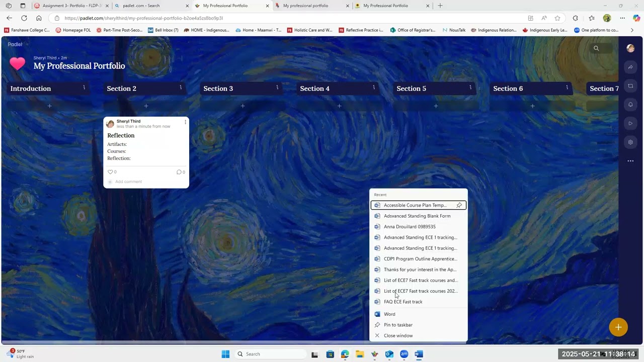Open Adsvanced Standing Blank Form document
The image size is (644, 362).
tap(417, 216)
